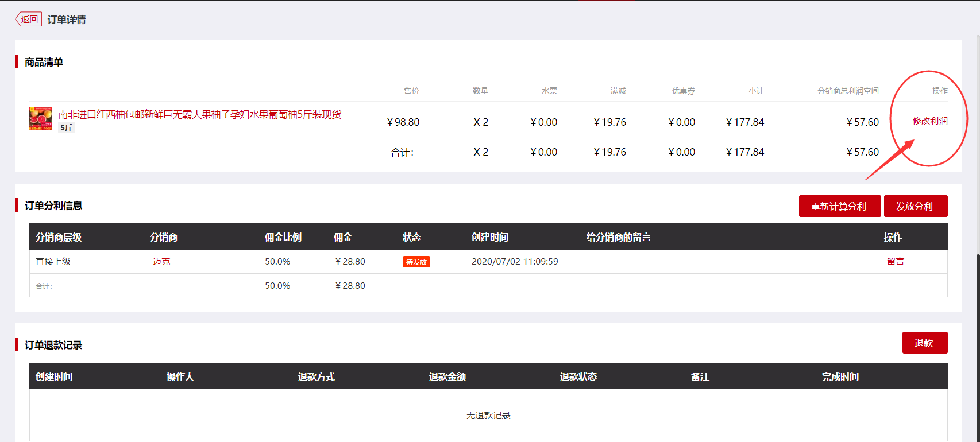Open the grapefruit product thumbnail image
Viewport: 980px width, 442px height.
tap(41, 119)
